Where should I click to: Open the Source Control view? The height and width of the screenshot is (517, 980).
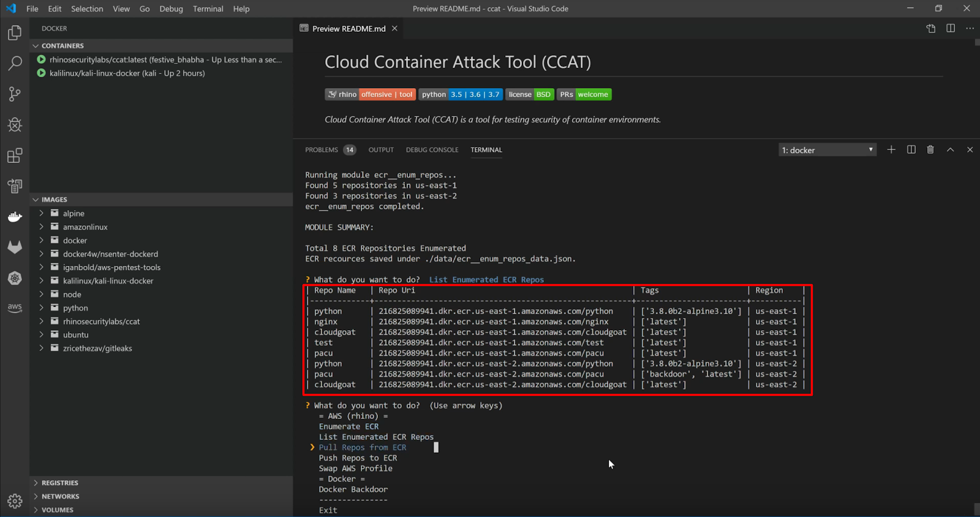pyautogui.click(x=15, y=94)
